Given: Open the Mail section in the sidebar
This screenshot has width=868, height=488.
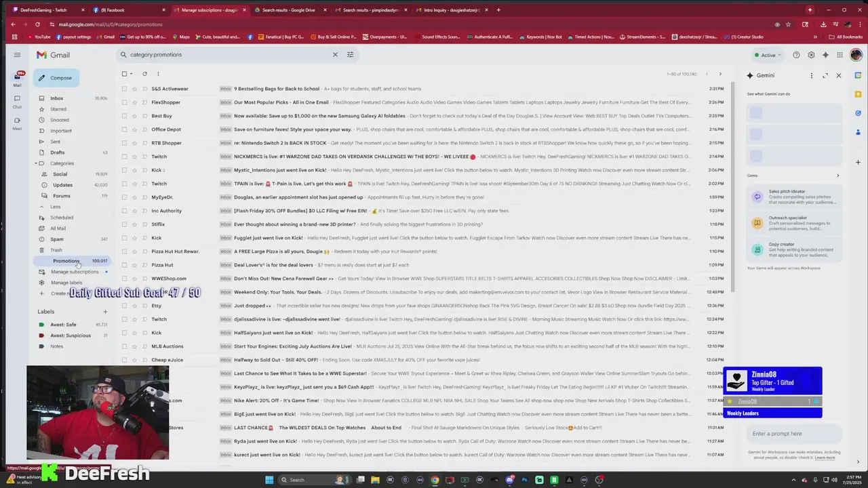Looking at the screenshot, I should [17, 79].
